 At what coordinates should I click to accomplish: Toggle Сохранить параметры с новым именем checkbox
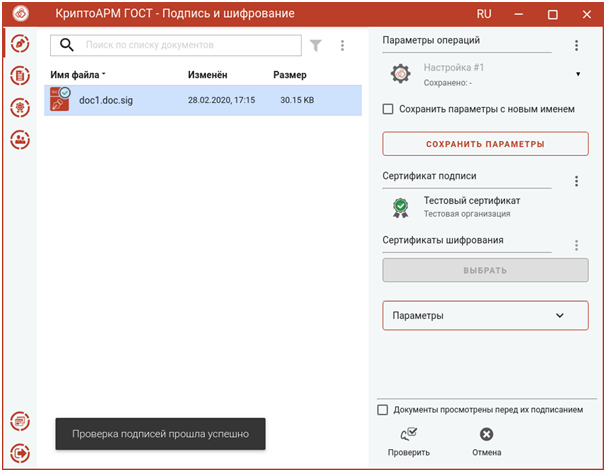tap(388, 109)
